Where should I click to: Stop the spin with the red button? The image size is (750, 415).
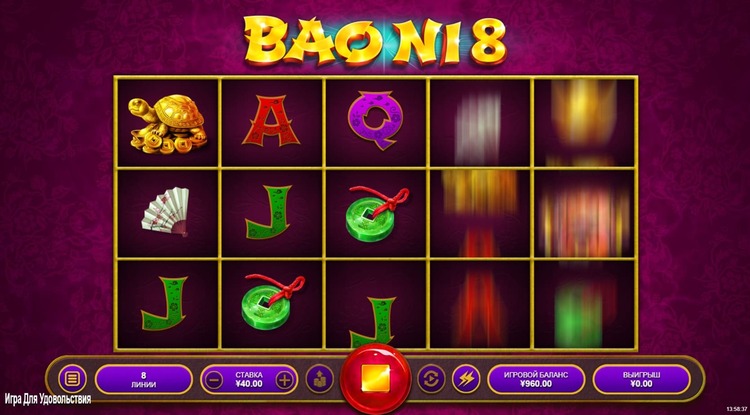click(x=375, y=377)
